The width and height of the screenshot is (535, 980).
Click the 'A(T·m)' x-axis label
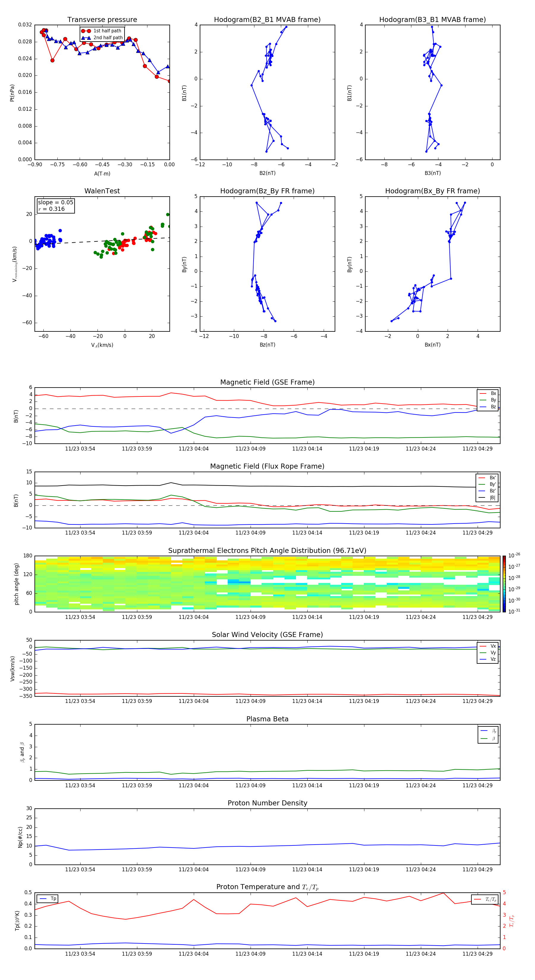(x=102, y=174)
